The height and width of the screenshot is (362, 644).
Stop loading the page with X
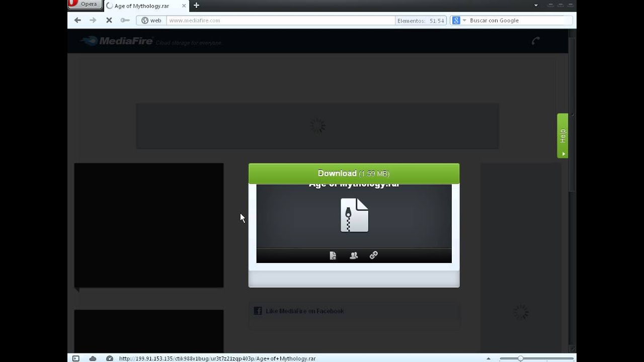109,20
